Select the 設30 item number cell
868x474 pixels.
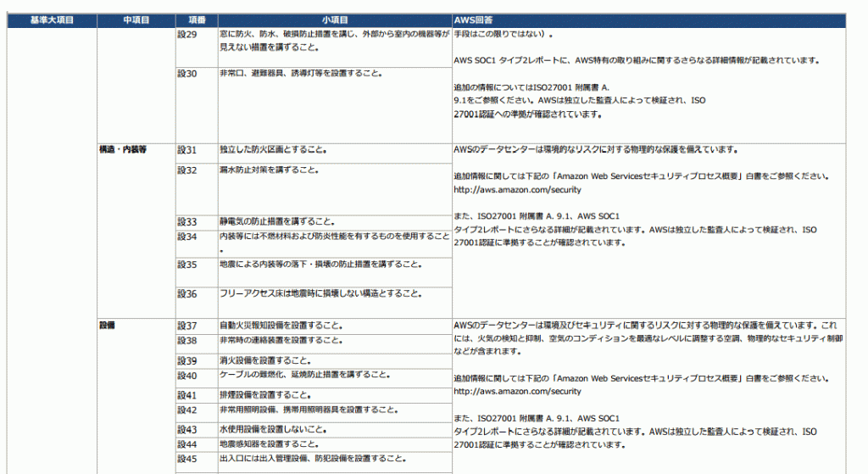point(197,105)
